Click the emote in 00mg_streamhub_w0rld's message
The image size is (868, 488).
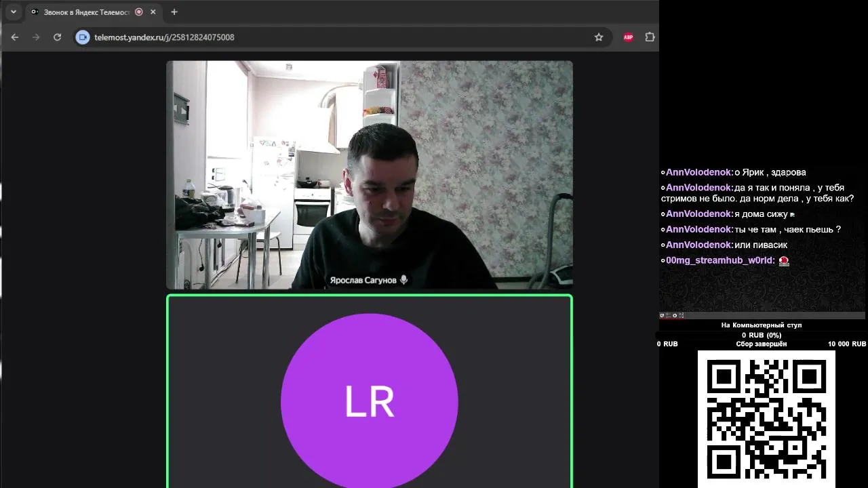point(784,261)
